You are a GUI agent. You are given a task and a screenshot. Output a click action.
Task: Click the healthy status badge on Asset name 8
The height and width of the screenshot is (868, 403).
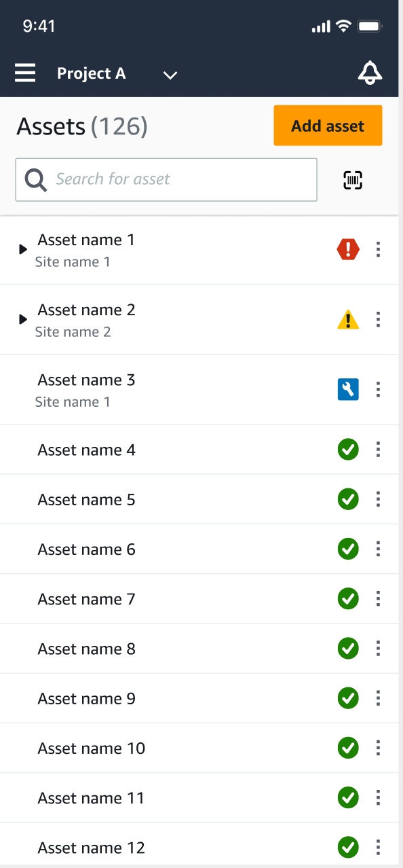pos(348,649)
